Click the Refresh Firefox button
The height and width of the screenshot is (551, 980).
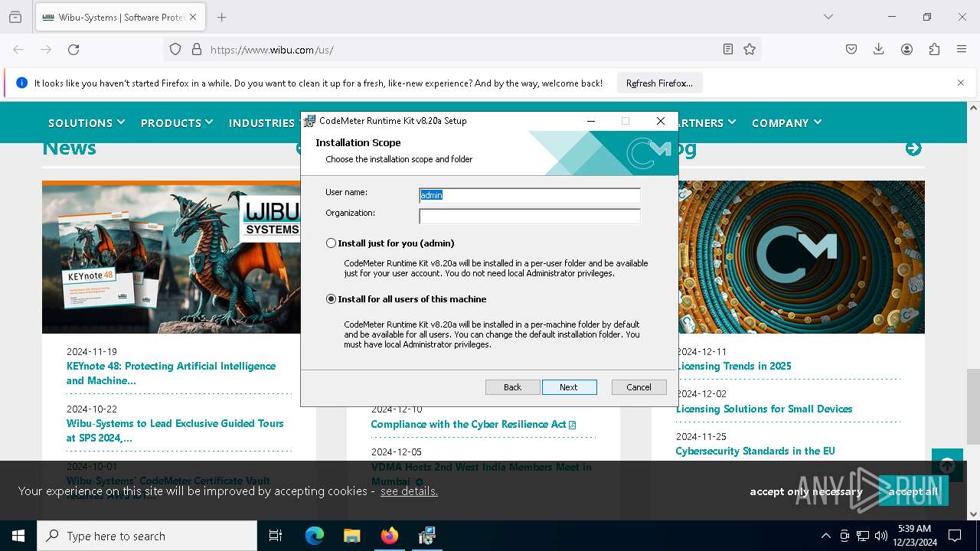[x=659, y=83]
